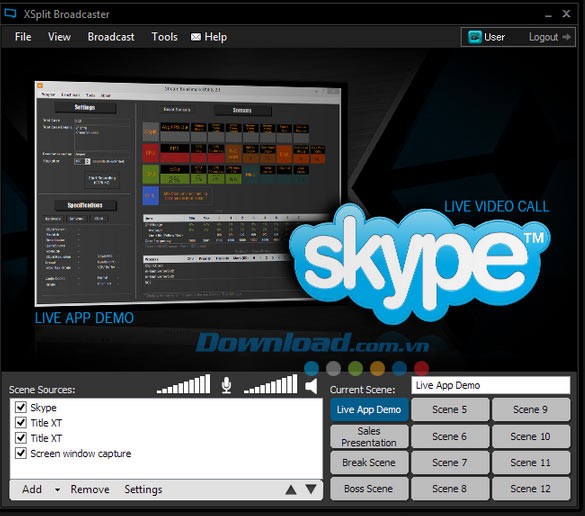Select Scene 10 button
585x516 pixels.
(531, 437)
